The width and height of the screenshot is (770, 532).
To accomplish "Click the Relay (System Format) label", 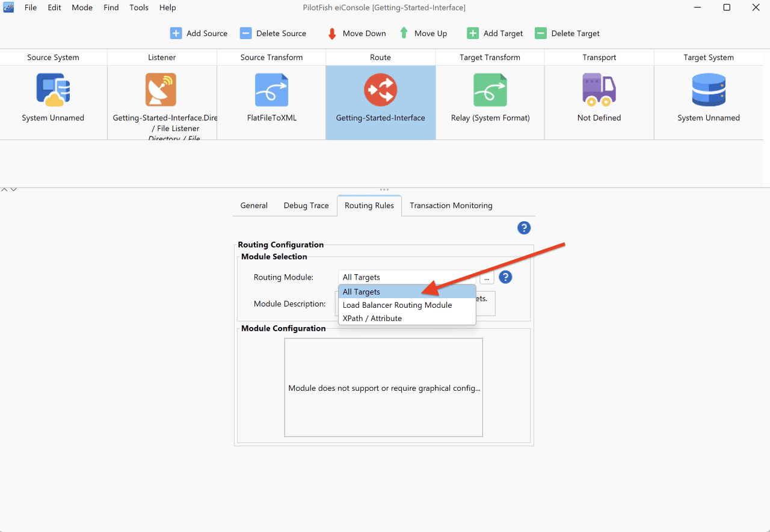I will [x=490, y=118].
